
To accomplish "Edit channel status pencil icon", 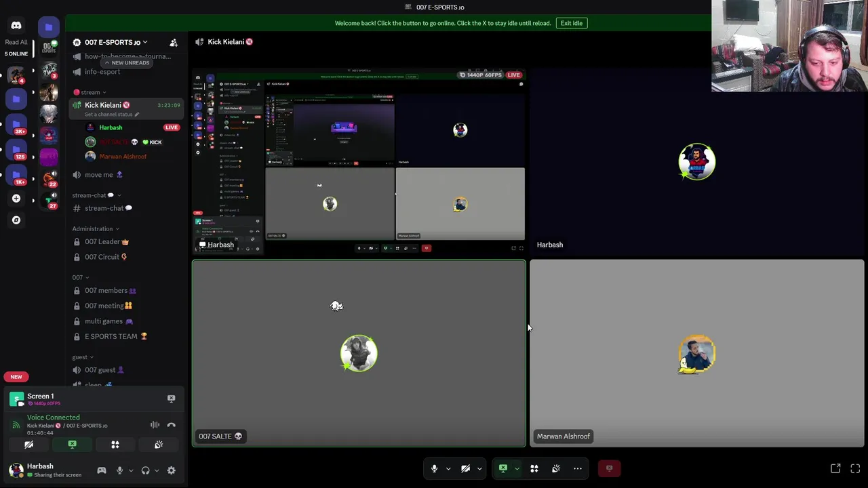I will click(x=136, y=115).
